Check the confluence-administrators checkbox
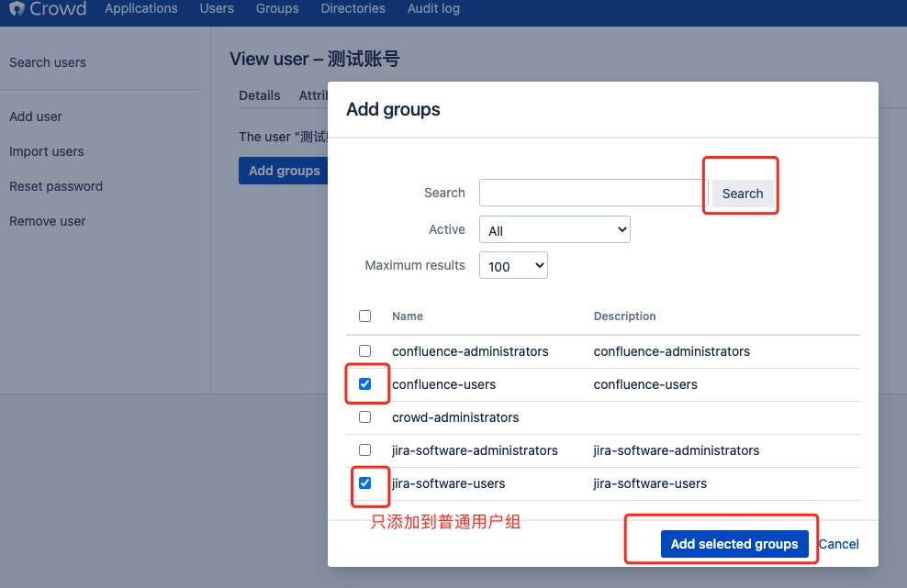Screen dimensions: 907x588 click(x=365, y=351)
